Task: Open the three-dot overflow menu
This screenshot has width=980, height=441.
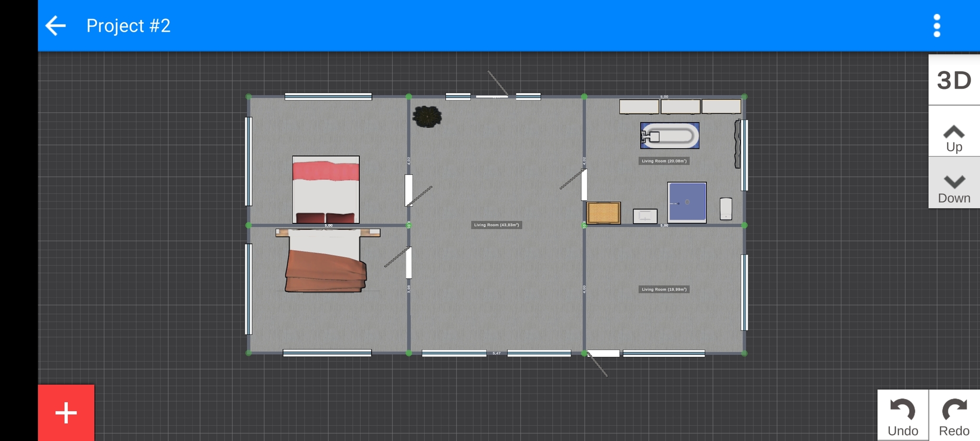Action: click(936, 26)
